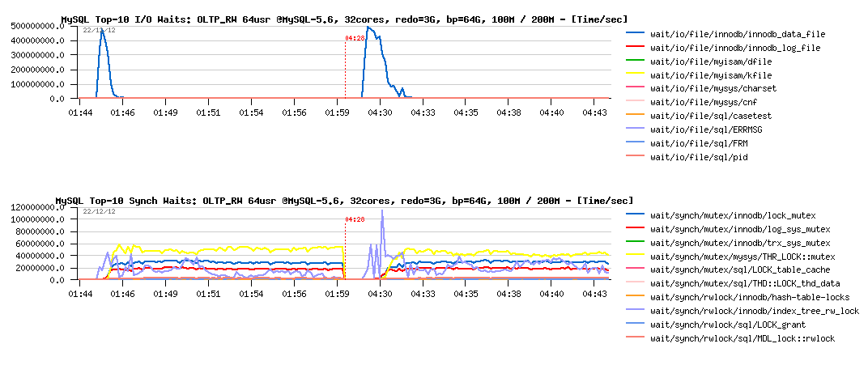Click the MySQL Top-10 I/O Waits chart title
The width and height of the screenshot is (868, 365).
coord(344,19)
